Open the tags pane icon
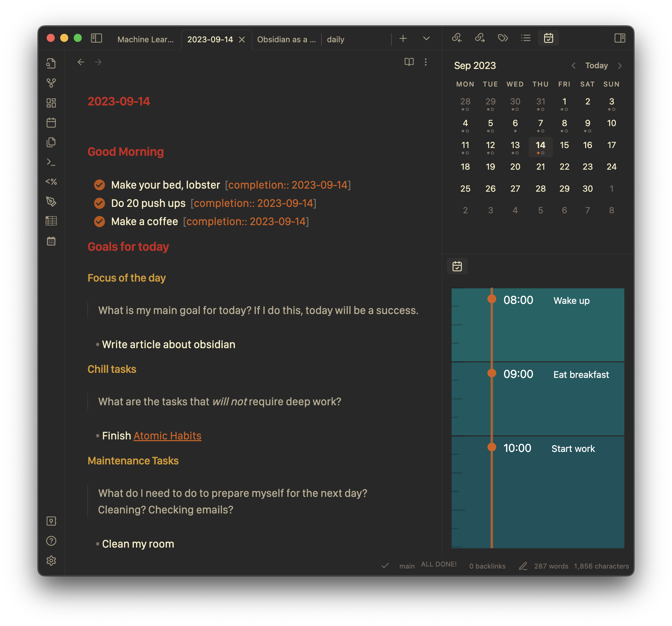This screenshot has width=672, height=626. (x=503, y=38)
